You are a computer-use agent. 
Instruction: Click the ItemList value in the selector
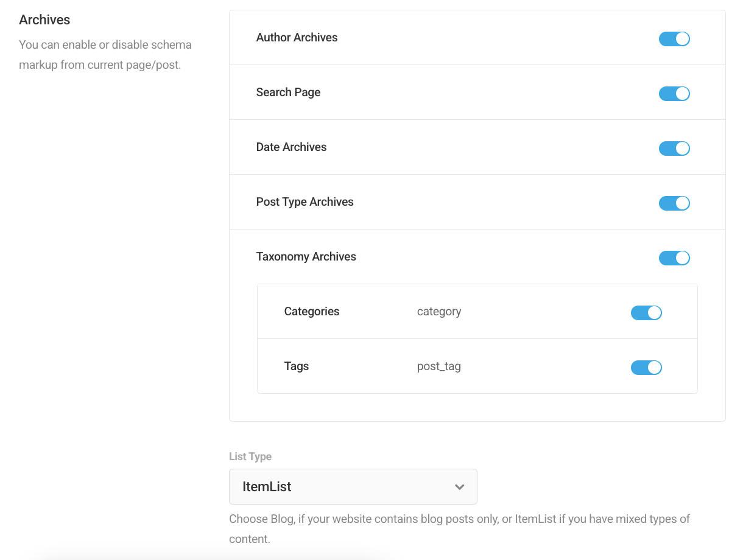266,486
